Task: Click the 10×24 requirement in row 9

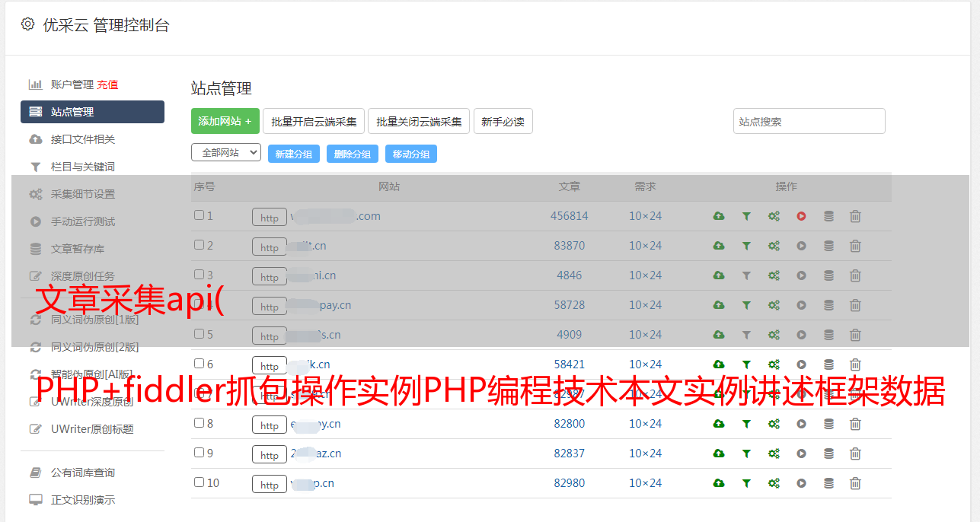Action: 645,454
